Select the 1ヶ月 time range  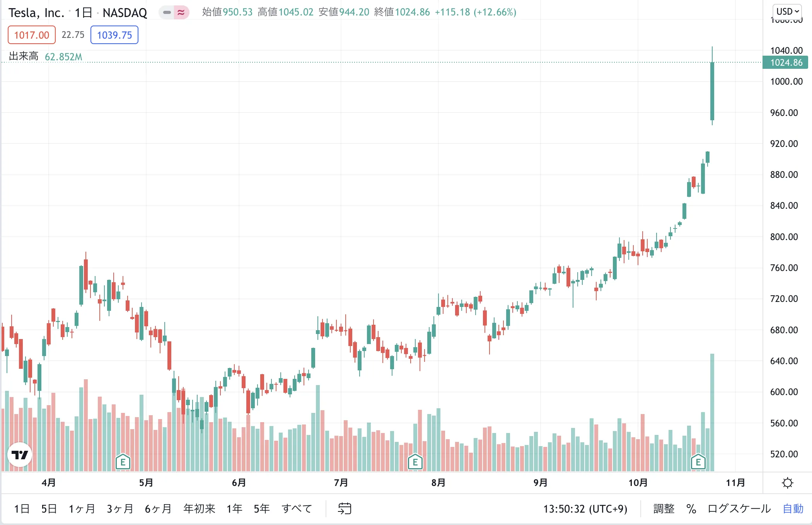click(82, 509)
